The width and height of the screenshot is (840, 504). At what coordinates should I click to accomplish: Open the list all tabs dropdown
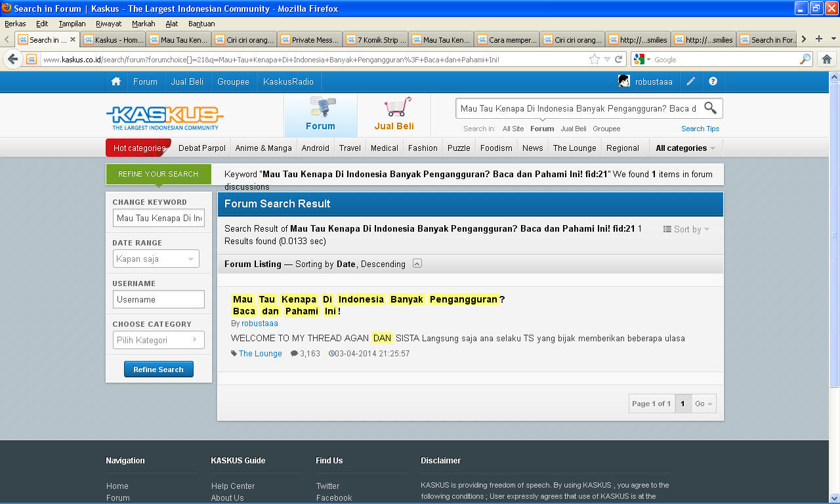[834, 39]
